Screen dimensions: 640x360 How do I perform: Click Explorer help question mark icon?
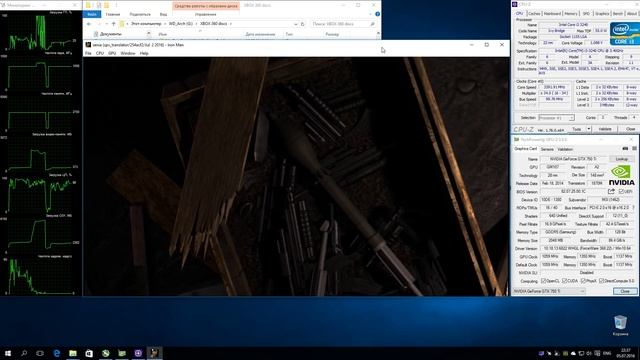378,14
